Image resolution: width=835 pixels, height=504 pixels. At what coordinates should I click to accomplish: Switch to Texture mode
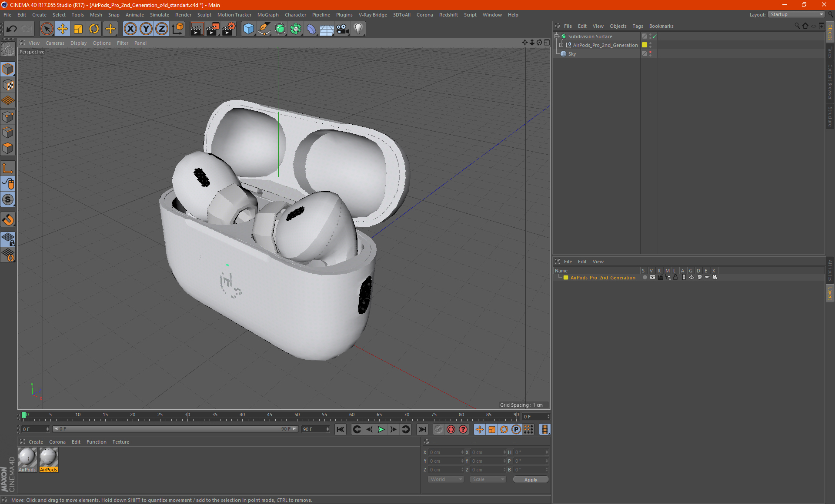(8, 85)
